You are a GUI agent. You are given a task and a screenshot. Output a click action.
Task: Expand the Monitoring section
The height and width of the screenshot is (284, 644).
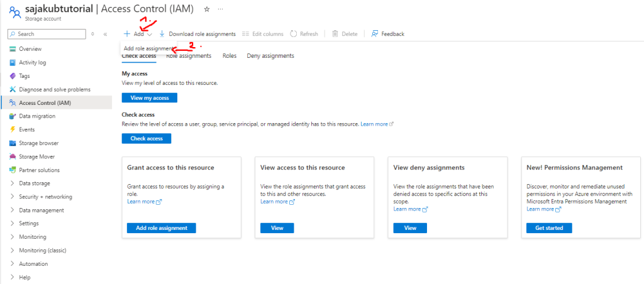(13, 238)
